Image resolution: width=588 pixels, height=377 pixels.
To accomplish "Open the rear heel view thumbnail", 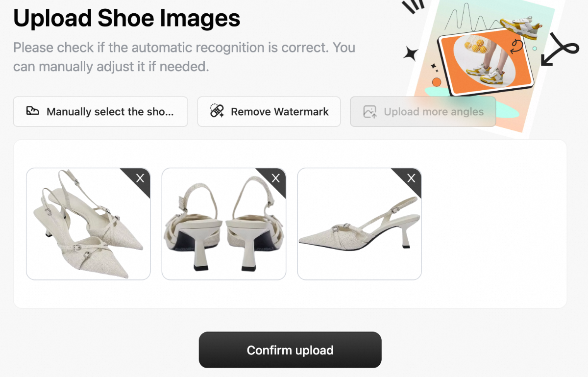I will [223, 230].
